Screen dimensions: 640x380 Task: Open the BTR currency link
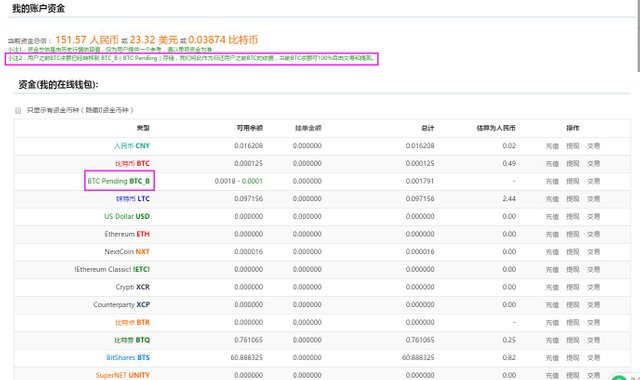point(132,322)
